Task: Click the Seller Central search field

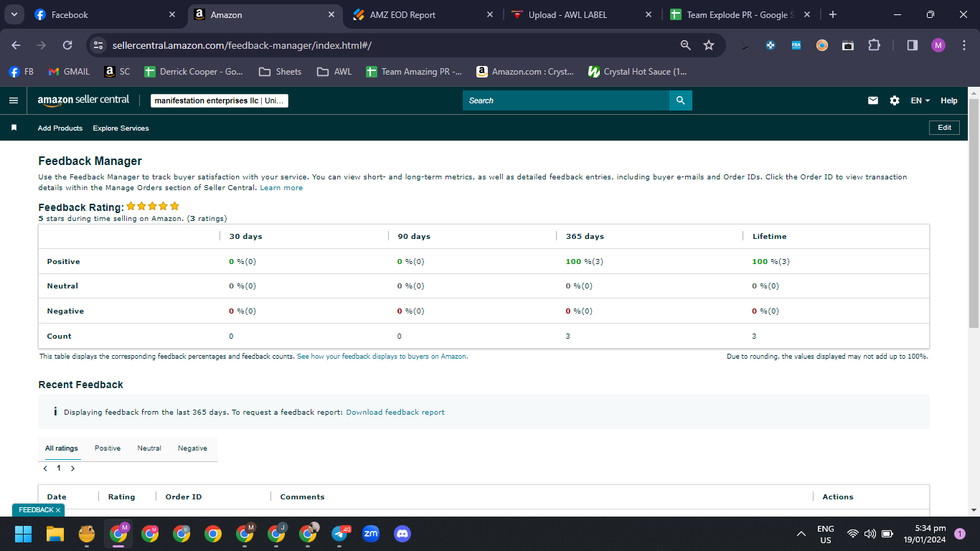Action: tap(566, 100)
